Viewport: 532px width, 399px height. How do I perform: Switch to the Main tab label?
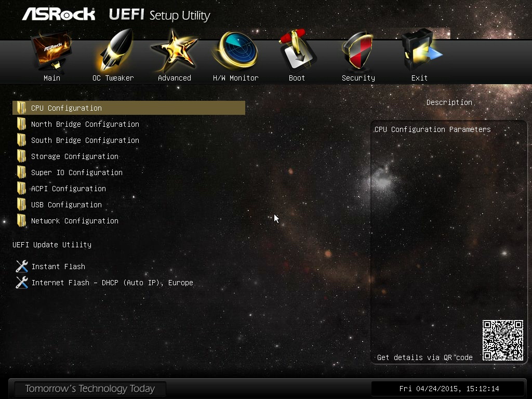(52, 78)
